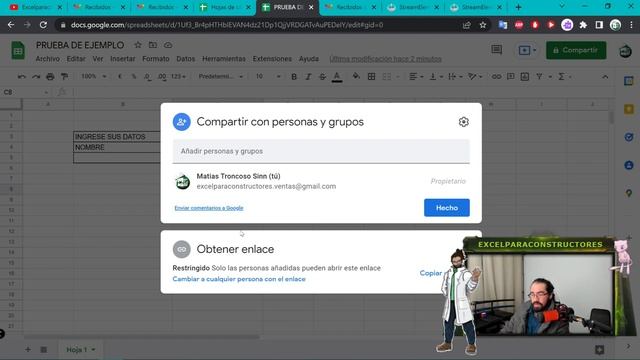
Task: Open the fill color picker
Action: tap(356, 76)
